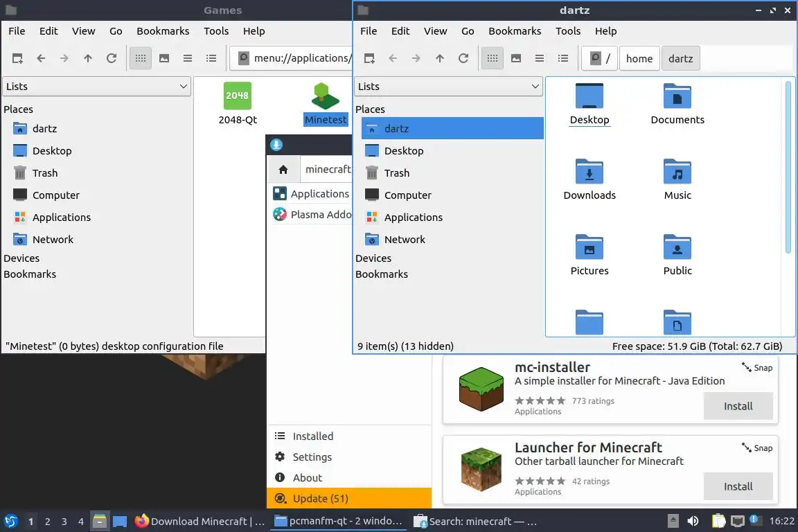Click home path button in dartz window
This screenshot has width=798, height=532.
coord(639,59)
